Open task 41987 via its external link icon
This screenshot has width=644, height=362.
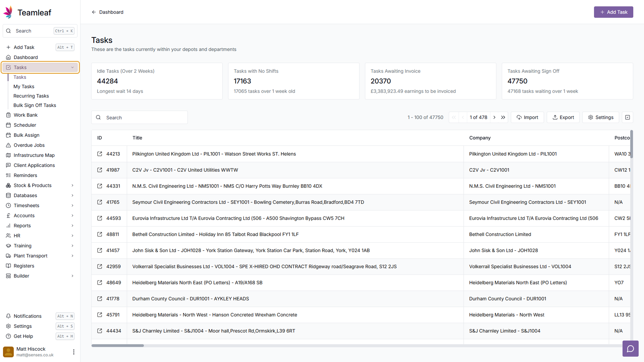(x=100, y=170)
